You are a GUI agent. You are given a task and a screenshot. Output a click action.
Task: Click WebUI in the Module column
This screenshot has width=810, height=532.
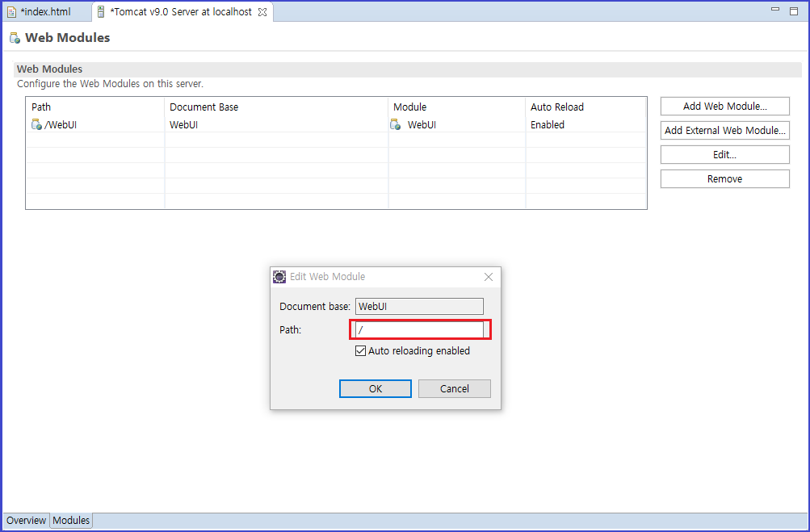pos(422,125)
